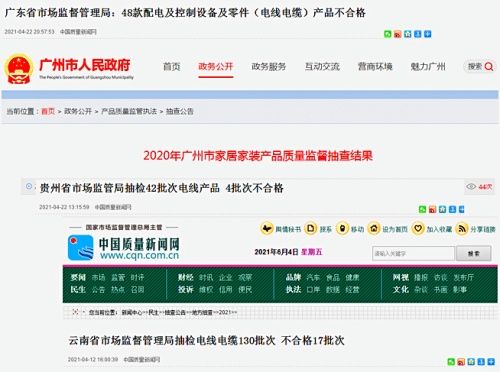500x372 pixels.
Task: Click the search magnifier in Guangzhou government header
Action: pyautogui.click(x=489, y=67)
